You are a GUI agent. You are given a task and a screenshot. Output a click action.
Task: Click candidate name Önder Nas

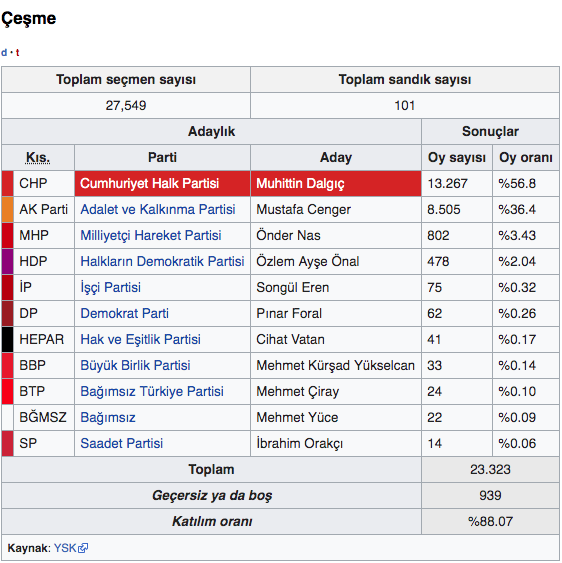(x=288, y=236)
